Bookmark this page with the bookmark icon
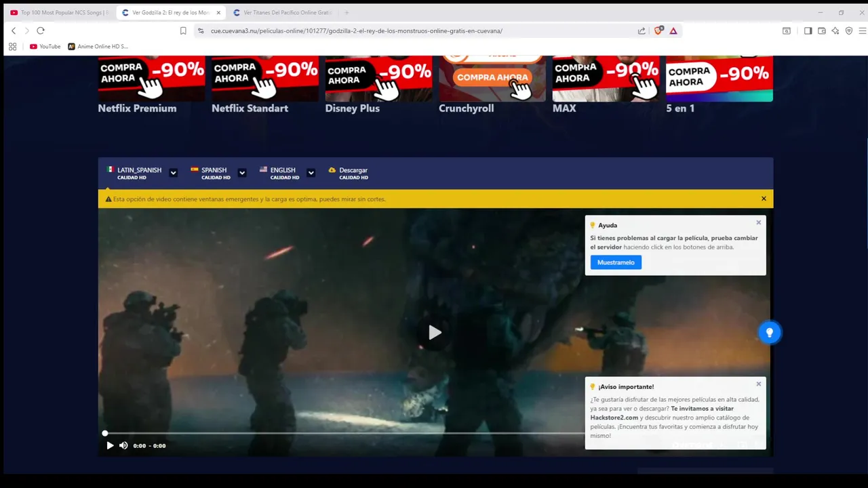Screen dimensions: 868x488 [x=183, y=30]
